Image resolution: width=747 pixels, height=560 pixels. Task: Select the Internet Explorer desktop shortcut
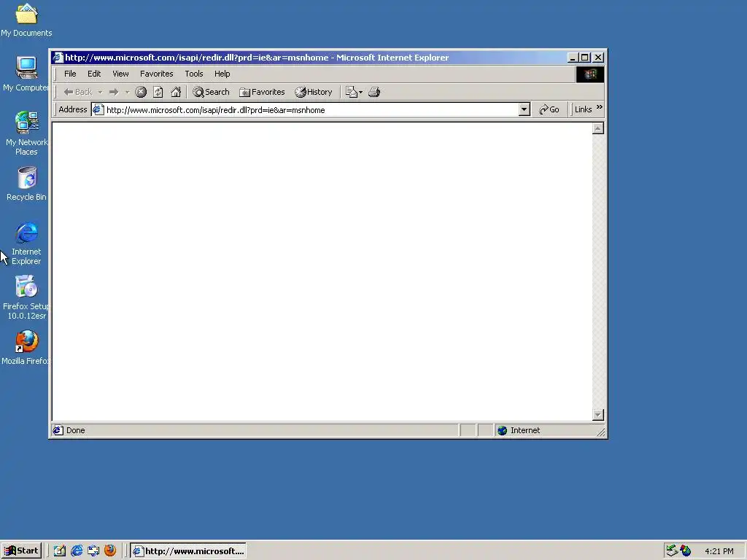pos(26,243)
